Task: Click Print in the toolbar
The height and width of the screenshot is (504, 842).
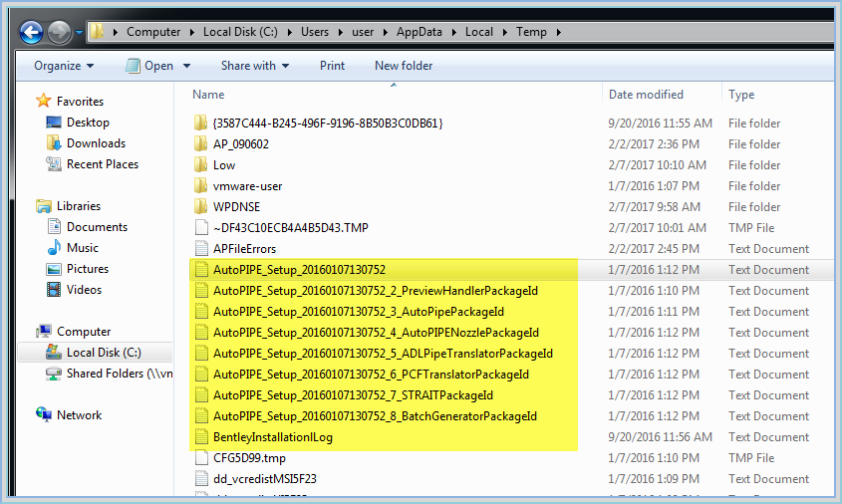Action: coord(333,66)
